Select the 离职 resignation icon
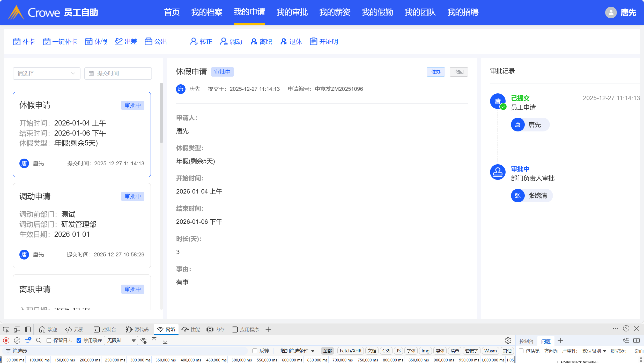The image size is (644, 363). tap(254, 42)
